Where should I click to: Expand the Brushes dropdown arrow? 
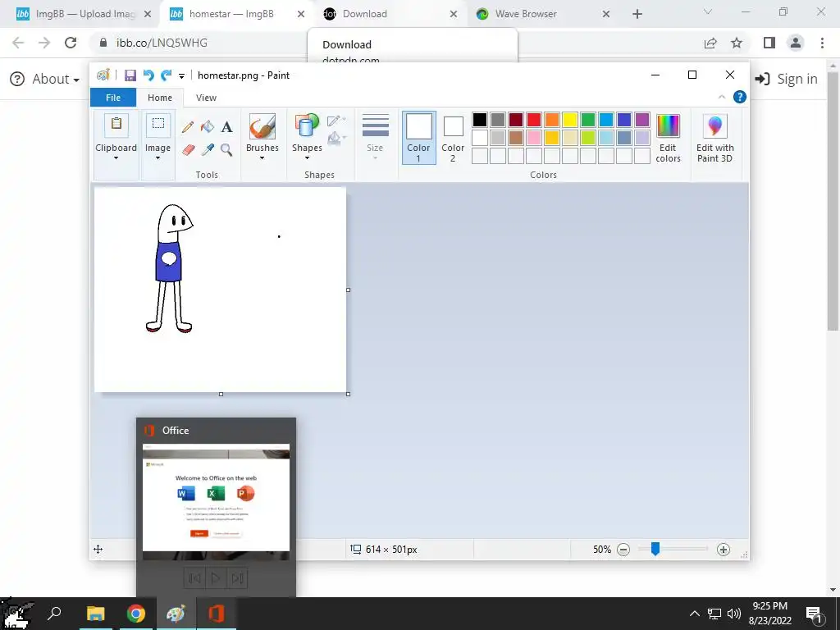262,158
